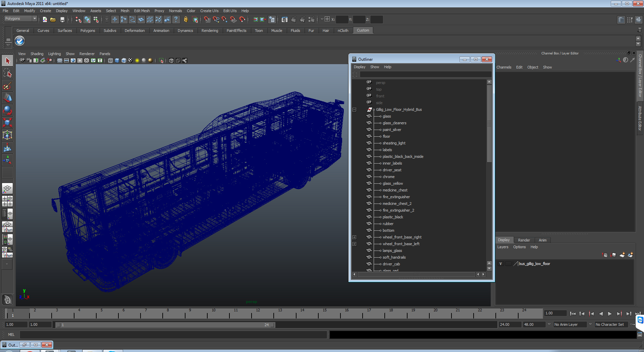
Task: Toggle auto keyframe key icon
Action: coord(633,324)
